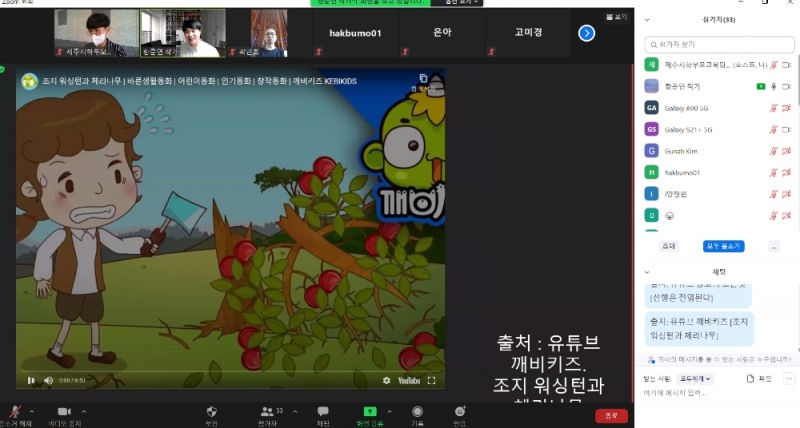Select 고미경 participant tile
The width and height of the screenshot is (800, 428).
pos(528,33)
